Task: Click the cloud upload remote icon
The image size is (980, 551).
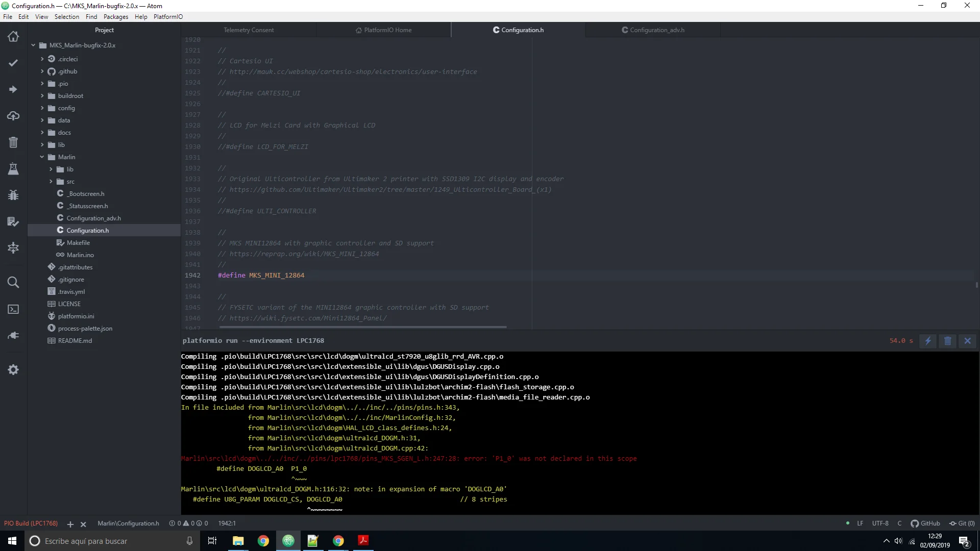Action: [13, 116]
